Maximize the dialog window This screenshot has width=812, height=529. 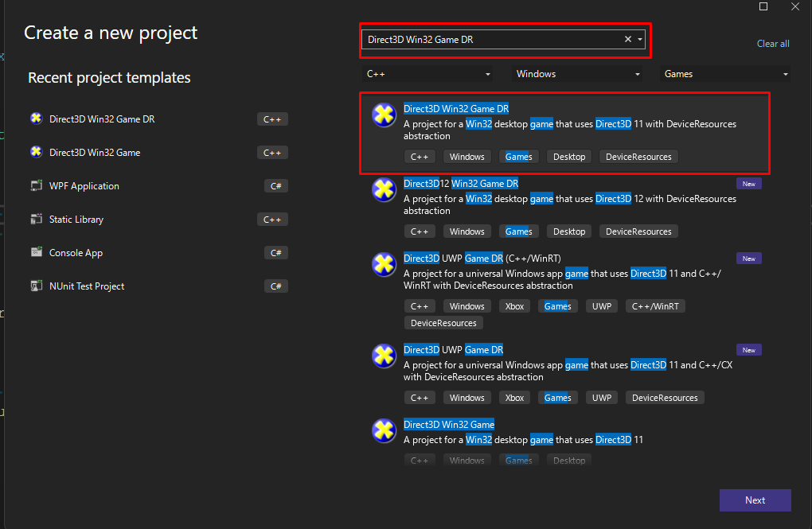pyautogui.click(x=763, y=6)
